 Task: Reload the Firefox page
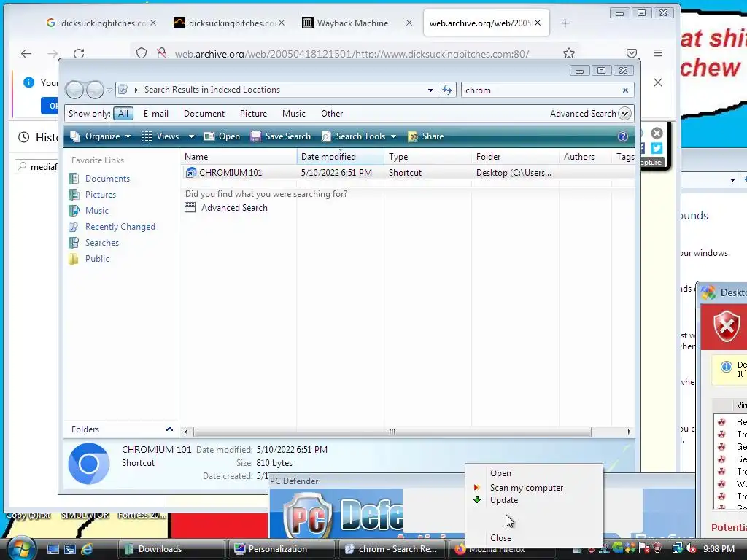click(79, 53)
